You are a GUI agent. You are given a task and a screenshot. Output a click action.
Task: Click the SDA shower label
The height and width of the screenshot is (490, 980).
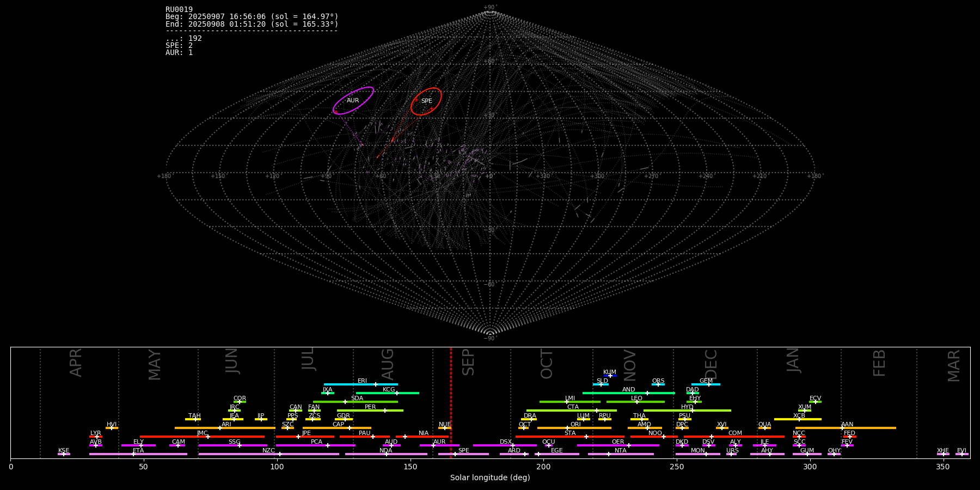(357, 399)
